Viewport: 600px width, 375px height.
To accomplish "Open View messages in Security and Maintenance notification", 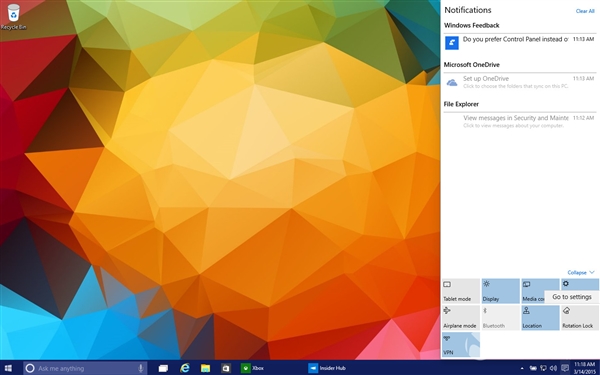I will (520, 121).
